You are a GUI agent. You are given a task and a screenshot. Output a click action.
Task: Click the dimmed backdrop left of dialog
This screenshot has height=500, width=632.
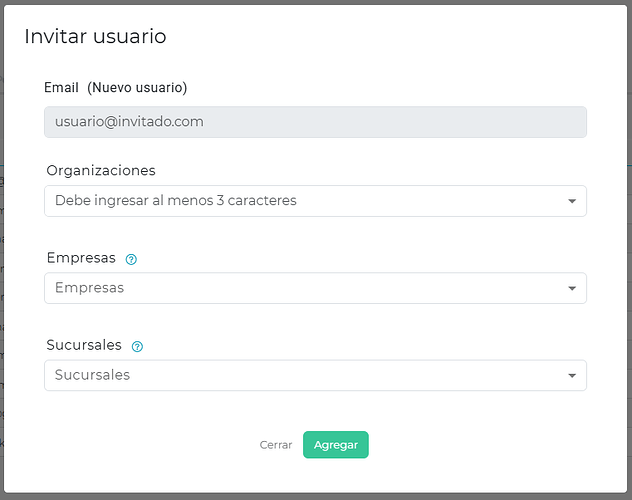pyautogui.click(x=2, y=250)
